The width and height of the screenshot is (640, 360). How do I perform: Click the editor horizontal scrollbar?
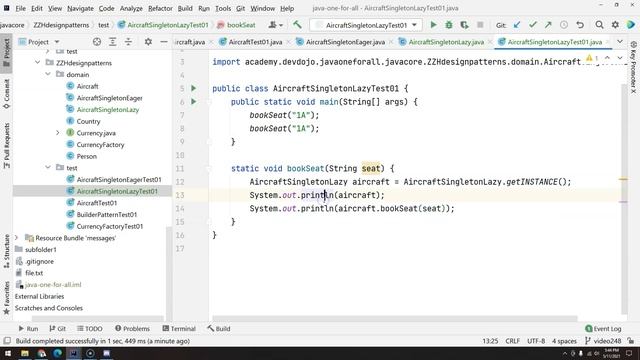[x=395, y=318]
